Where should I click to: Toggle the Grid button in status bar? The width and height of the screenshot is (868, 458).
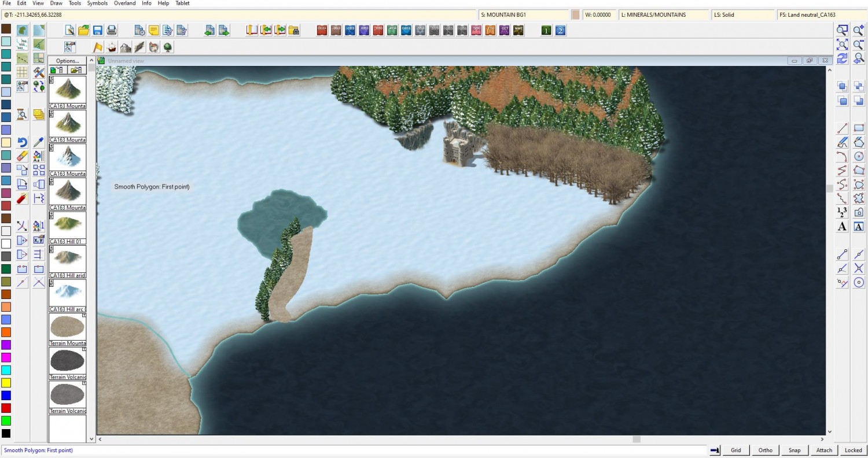(x=735, y=450)
